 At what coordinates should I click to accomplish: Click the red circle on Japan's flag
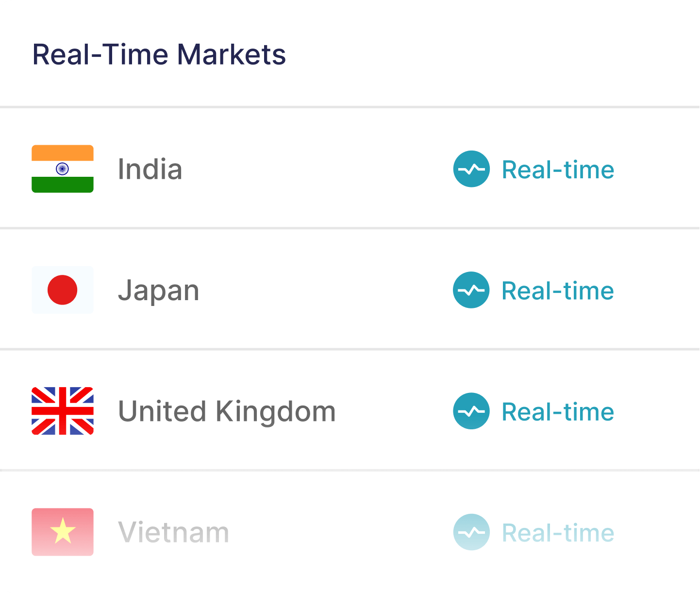click(62, 290)
